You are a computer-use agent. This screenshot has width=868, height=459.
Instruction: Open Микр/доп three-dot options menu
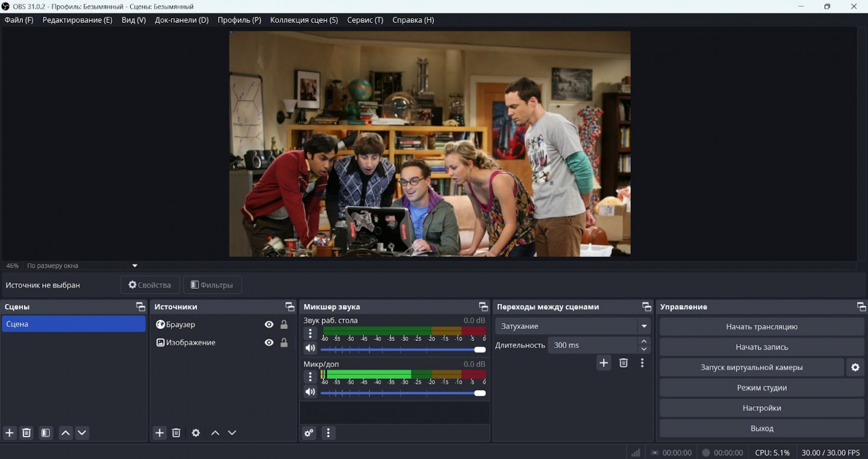pyautogui.click(x=310, y=377)
